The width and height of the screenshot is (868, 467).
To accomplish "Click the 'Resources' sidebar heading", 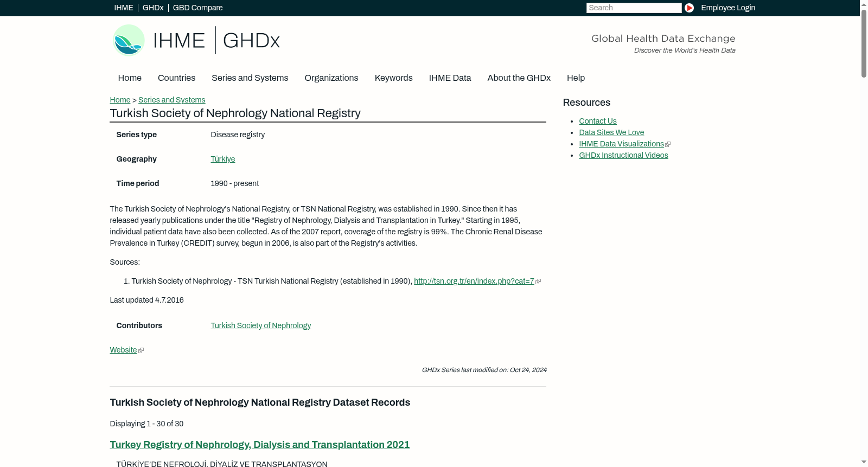I will click(586, 103).
